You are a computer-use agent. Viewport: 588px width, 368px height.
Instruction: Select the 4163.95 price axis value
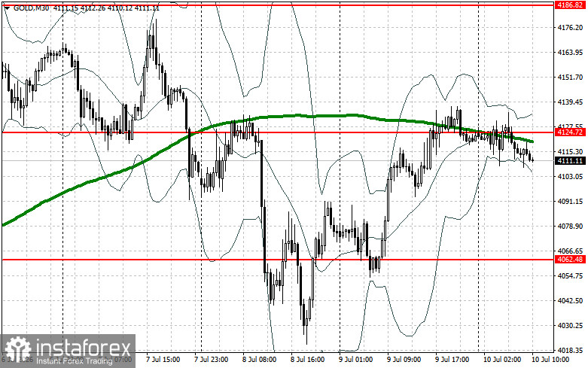point(570,53)
